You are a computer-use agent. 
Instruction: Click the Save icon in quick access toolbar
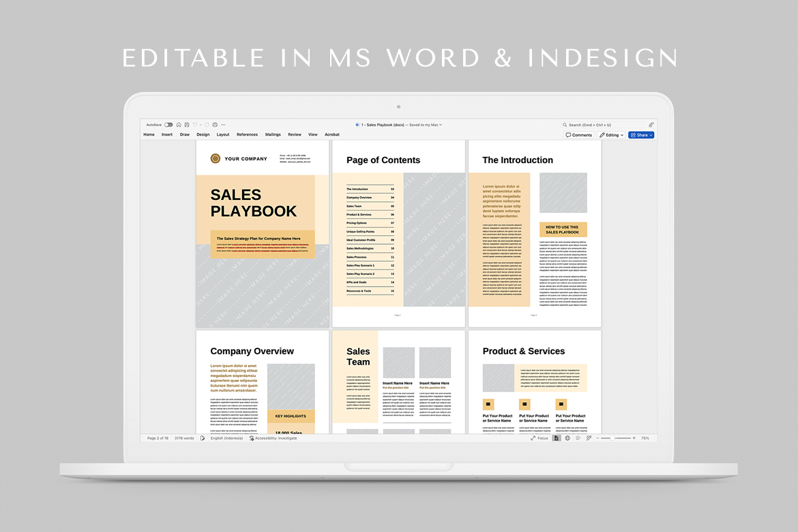(186, 125)
